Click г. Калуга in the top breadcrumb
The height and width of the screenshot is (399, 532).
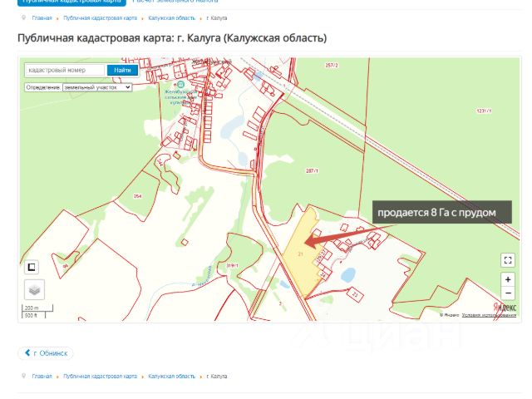[216, 18]
